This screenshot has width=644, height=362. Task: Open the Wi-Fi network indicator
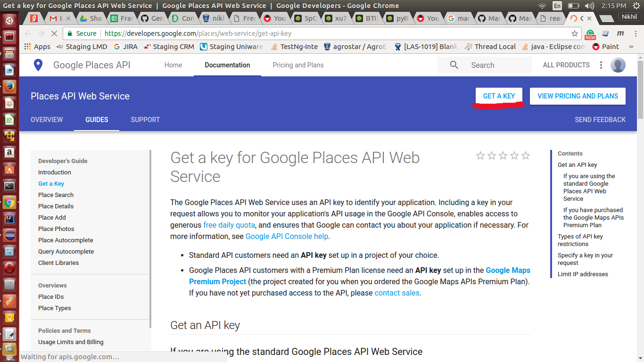tap(542, 6)
